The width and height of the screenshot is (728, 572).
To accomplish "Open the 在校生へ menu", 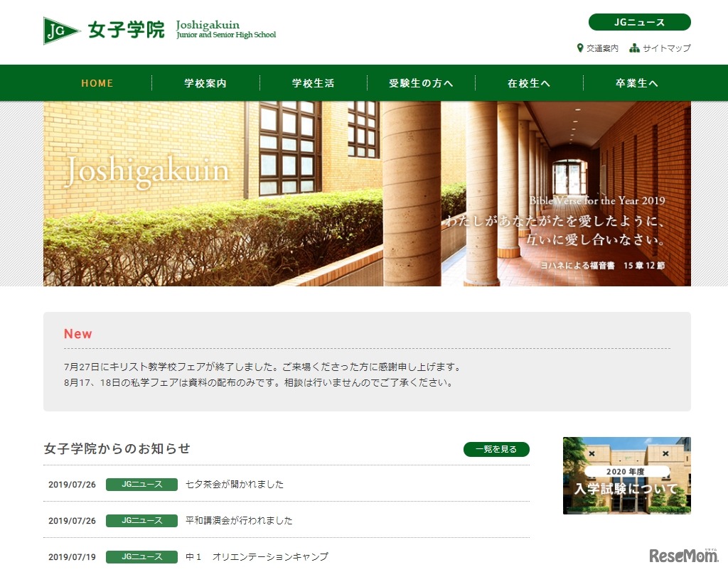I will click(x=529, y=83).
